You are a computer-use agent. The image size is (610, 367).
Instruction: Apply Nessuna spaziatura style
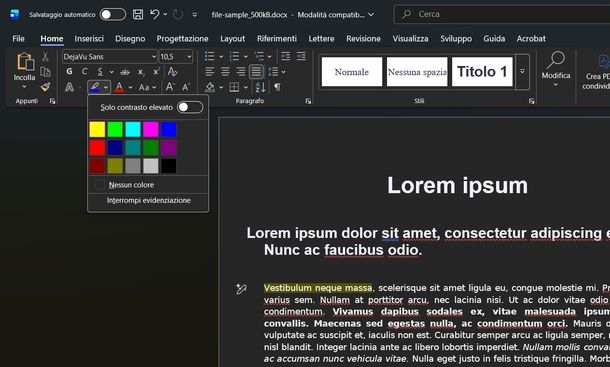coord(417,72)
